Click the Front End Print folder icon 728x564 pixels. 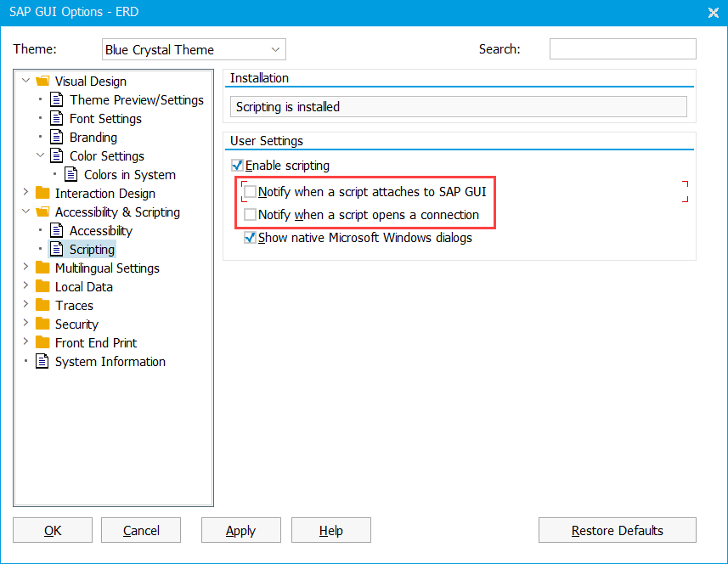42,342
